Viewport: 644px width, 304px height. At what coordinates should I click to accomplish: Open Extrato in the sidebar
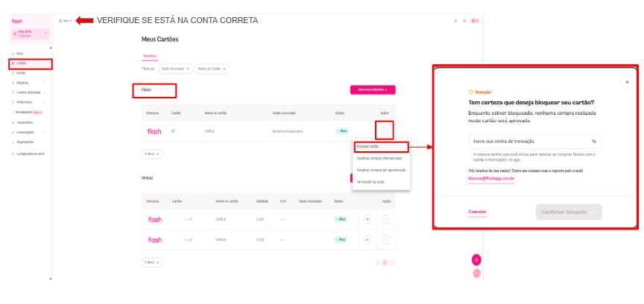[21, 73]
